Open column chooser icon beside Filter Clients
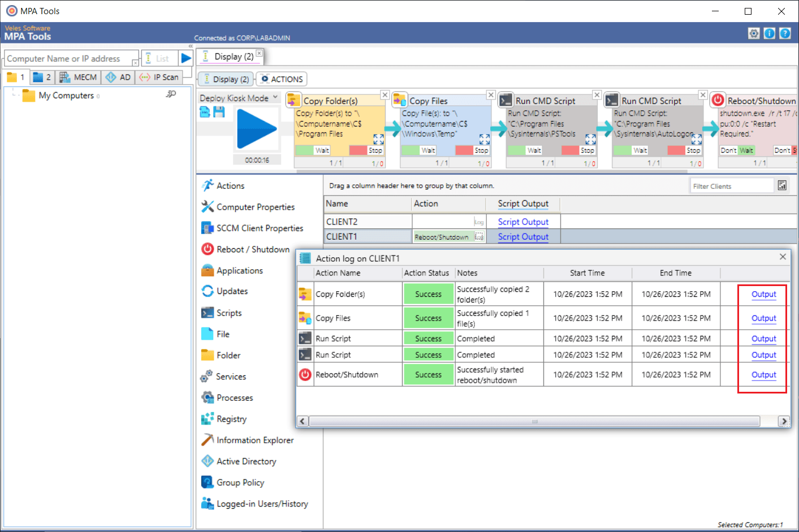 coord(782,185)
